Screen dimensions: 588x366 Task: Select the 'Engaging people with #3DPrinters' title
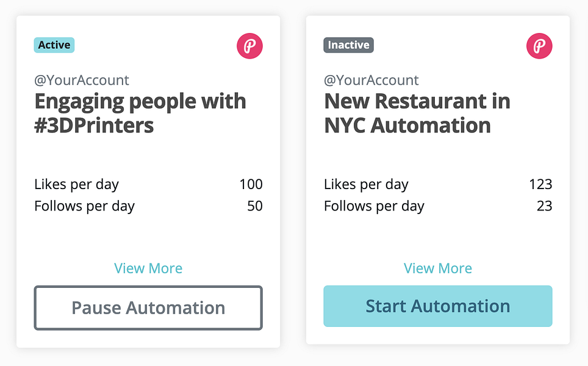(x=140, y=113)
